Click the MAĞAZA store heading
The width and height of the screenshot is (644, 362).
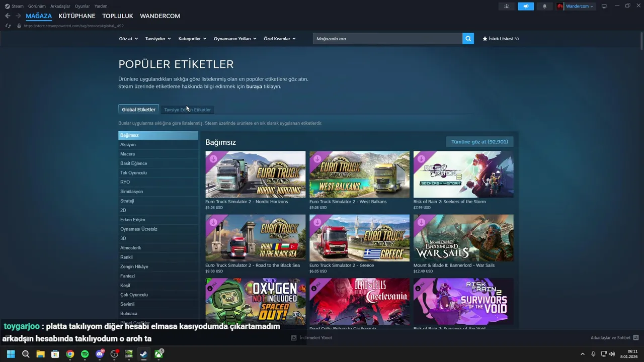click(39, 16)
